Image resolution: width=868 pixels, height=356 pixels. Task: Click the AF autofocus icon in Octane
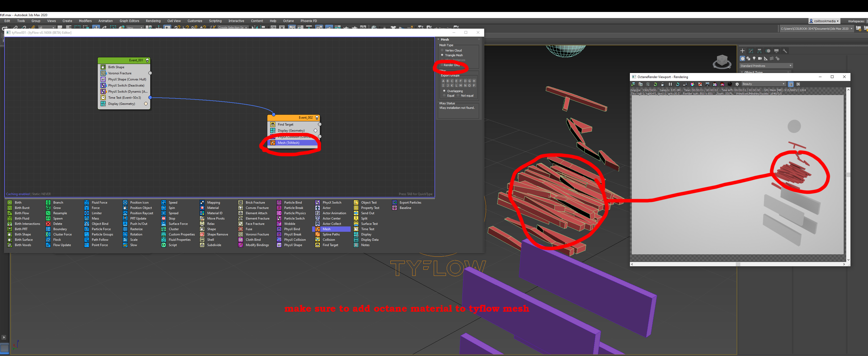[x=685, y=84]
